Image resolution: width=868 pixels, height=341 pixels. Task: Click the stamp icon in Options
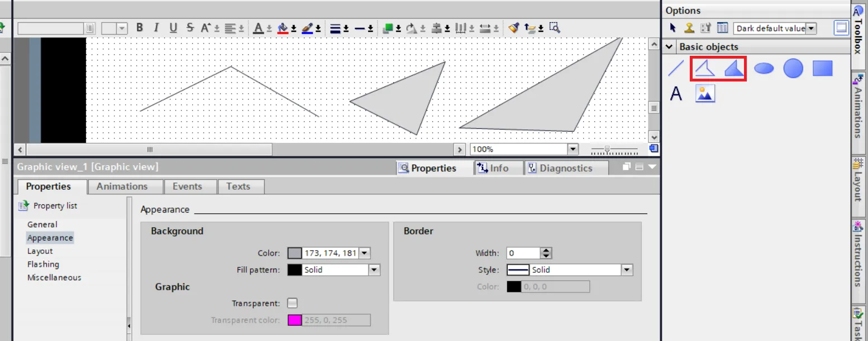[689, 28]
